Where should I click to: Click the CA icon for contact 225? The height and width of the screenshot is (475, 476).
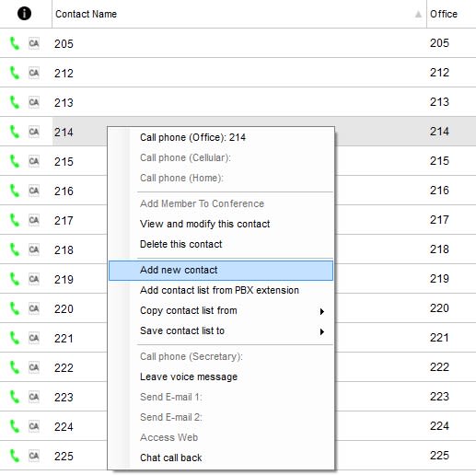[x=34, y=456]
